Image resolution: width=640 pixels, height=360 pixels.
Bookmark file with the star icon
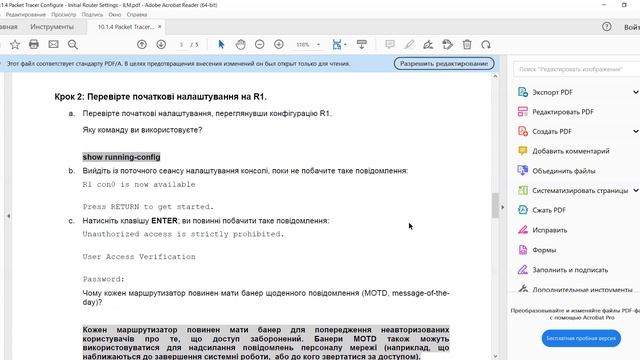click(x=15, y=44)
